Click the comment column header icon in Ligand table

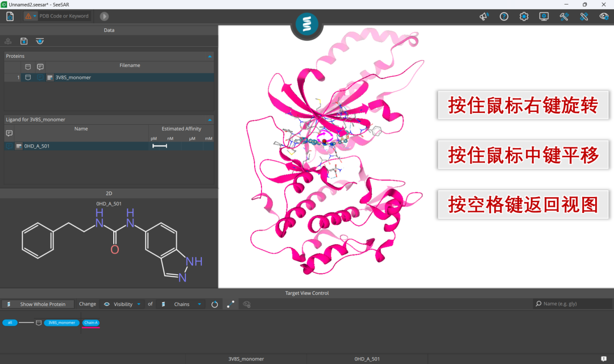click(x=10, y=133)
